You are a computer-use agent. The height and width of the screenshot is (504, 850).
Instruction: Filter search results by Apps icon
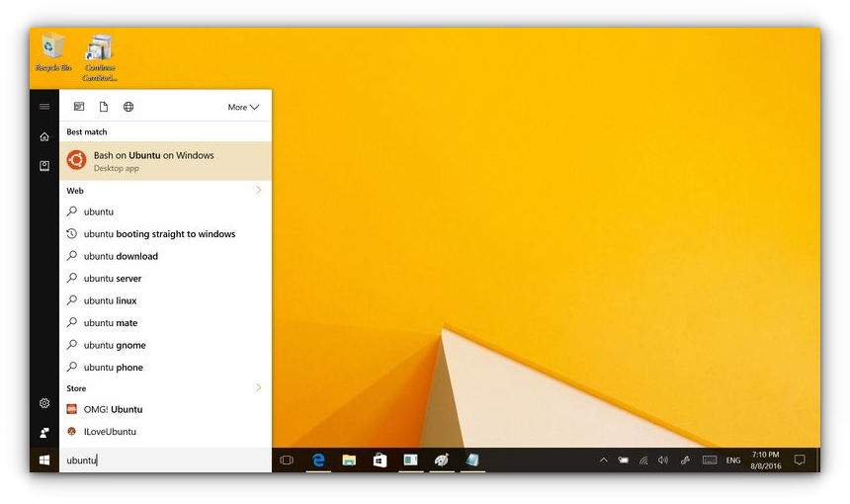[x=79, y=107]
